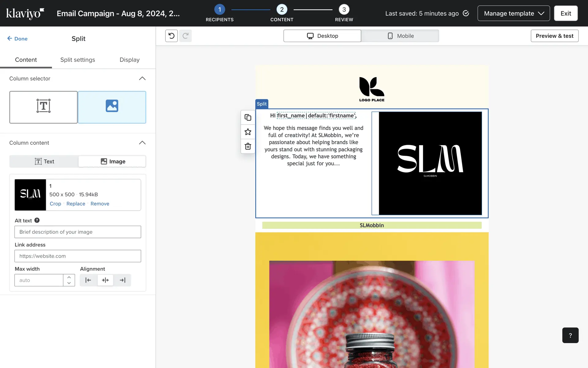The height and width of the screenshot is (368, 588).
Task: Delete the Split block with trash icon
Action: [x=248, y=146]
